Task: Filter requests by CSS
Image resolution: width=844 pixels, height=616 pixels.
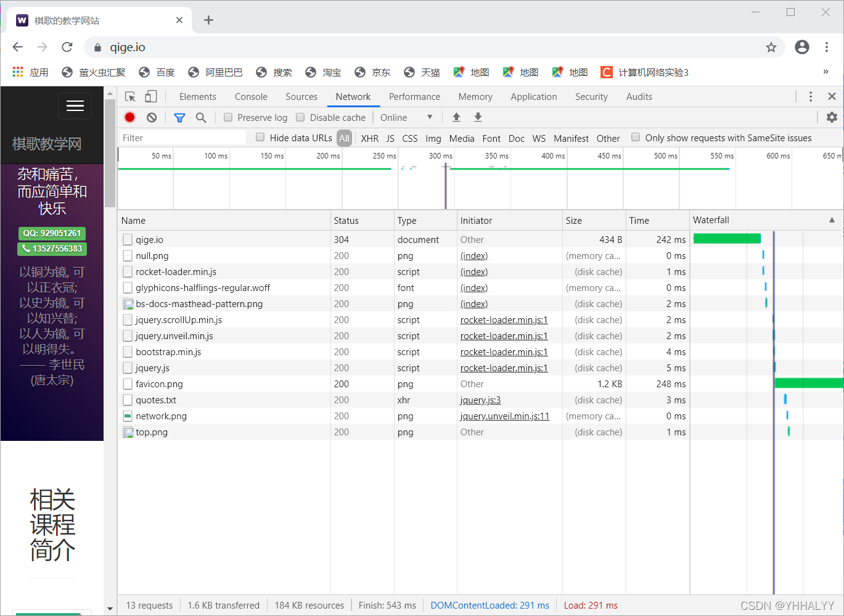Action: (x=410, y=138)
